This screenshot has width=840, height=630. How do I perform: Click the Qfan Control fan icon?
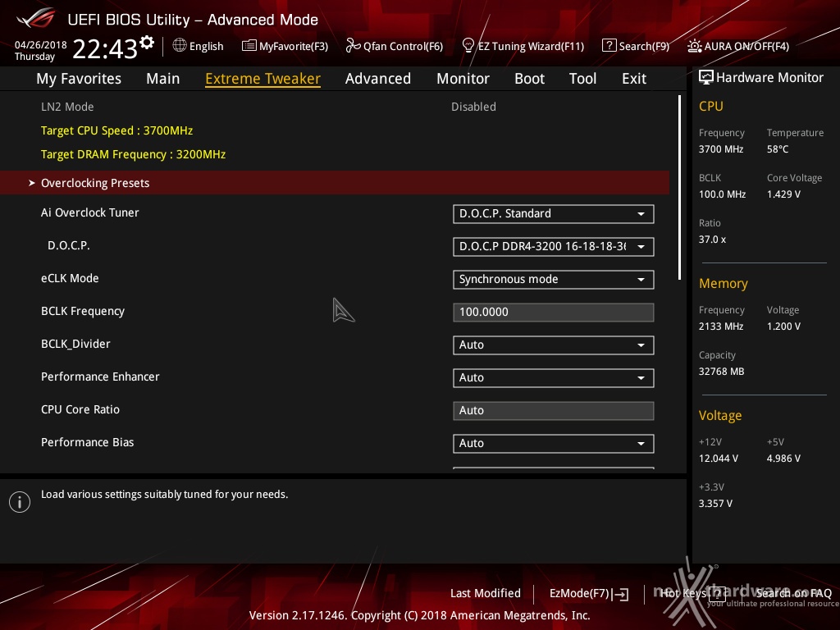coord(353,46)
